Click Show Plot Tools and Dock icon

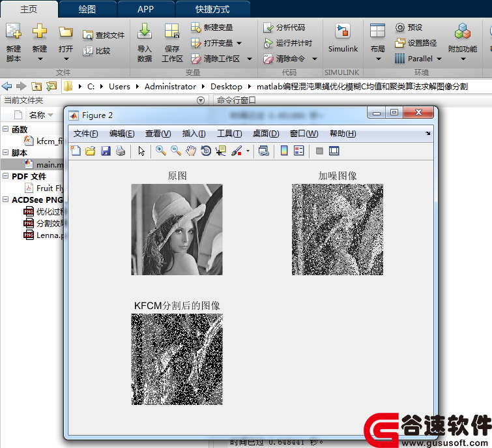[x=334, y=151]
